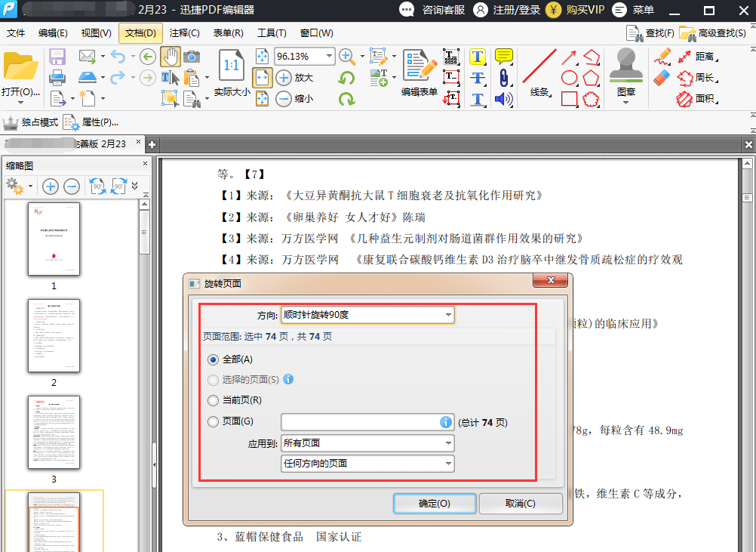Click the 属性(P)... properties button
Image resolution: width=756 pixels, height=552 pixels.
(x=91, y=122)
